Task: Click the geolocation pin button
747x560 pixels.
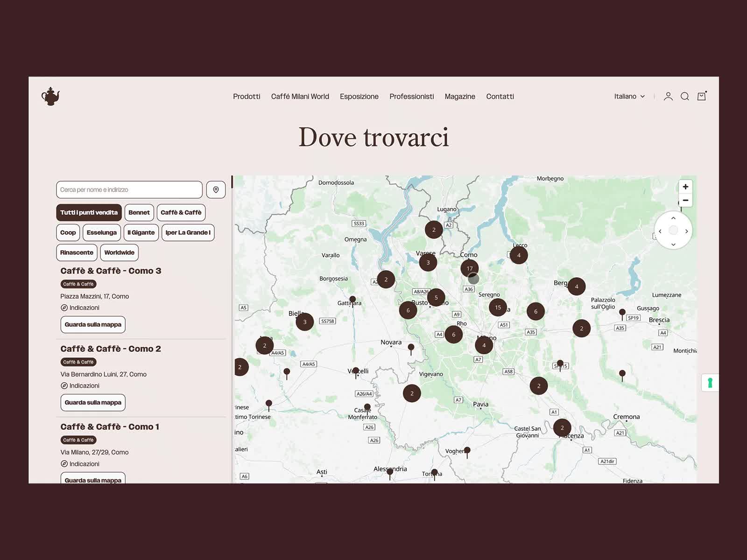Action: click(x=216, y=190)
